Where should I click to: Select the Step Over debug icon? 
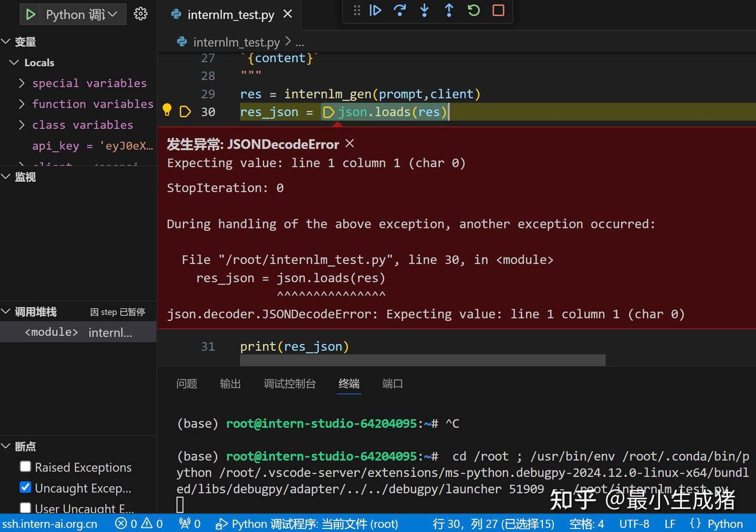tap(400, 11)
